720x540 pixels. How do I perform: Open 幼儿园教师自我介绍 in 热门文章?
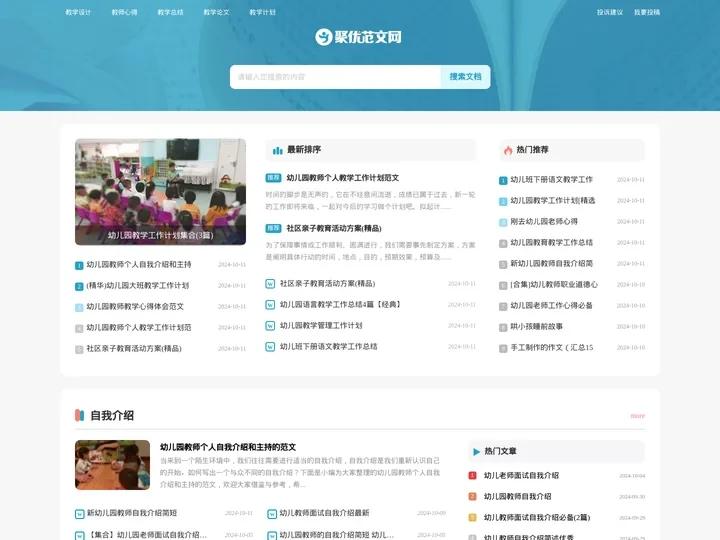click(518, 497)
